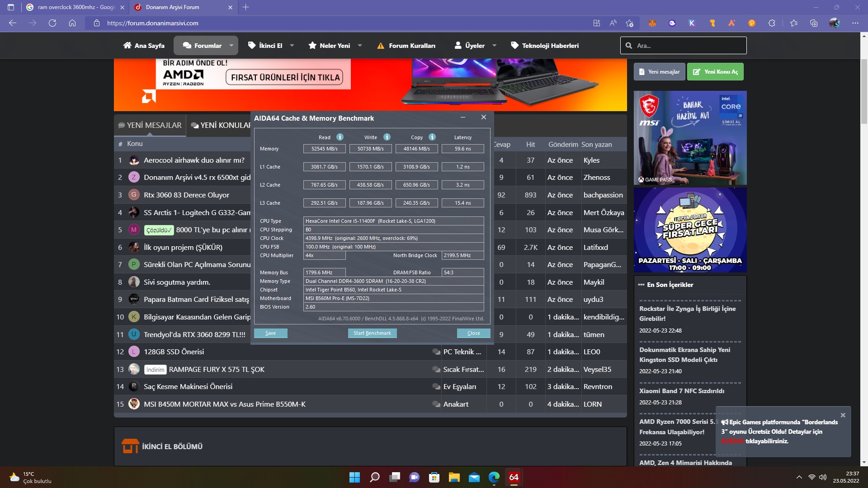Click the favorites star icon in toolbar
Screen dimensions: 868x488
pyautogui.click(x=793, y=23)
